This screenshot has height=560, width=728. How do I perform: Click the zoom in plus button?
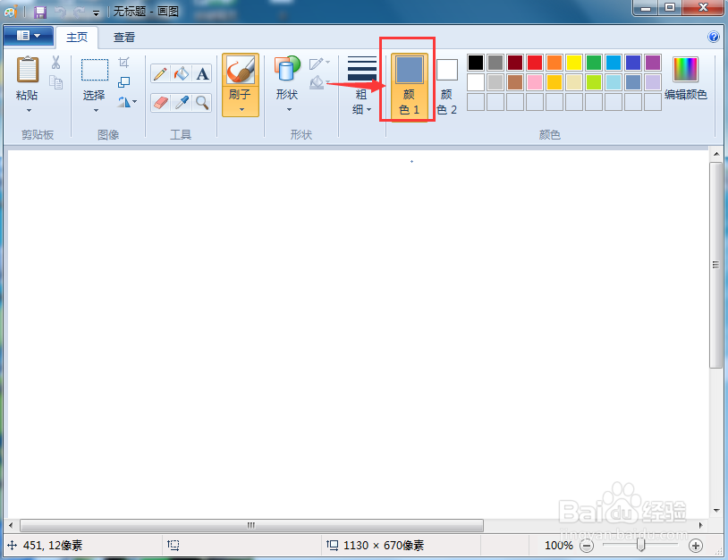696,546
